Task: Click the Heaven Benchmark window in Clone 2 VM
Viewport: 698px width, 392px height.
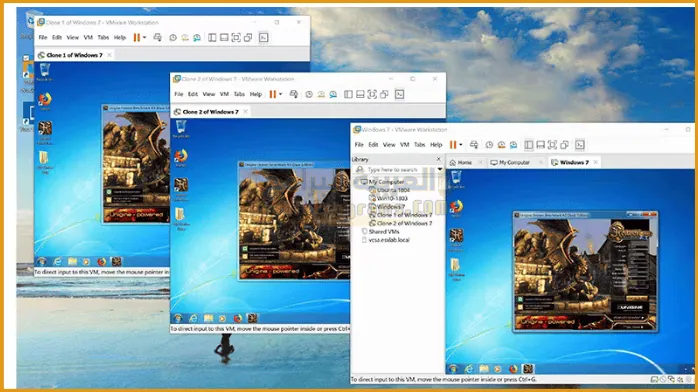Action: pos(294,221)
